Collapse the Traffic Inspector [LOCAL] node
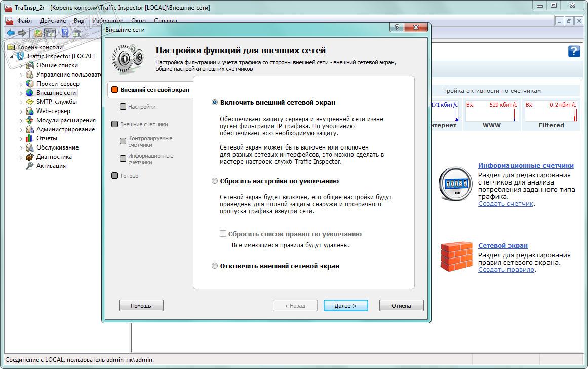Viewport: 588px width, 369px height. pos(12,57)
